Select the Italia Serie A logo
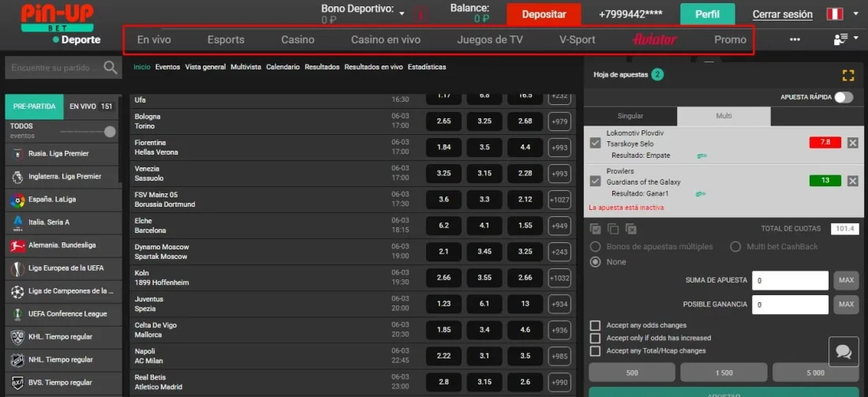The height and width of the screenshot is (397, 868). [x=17, y=223]
